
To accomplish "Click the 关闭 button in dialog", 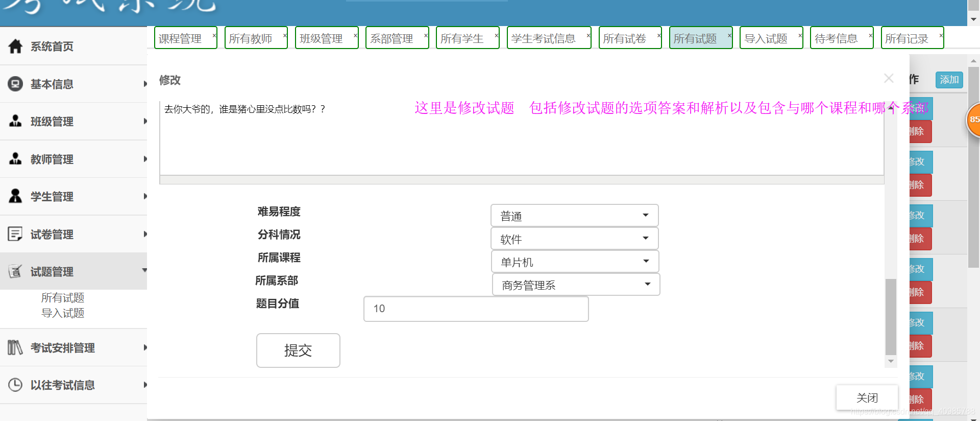I will tap(867, 397).
